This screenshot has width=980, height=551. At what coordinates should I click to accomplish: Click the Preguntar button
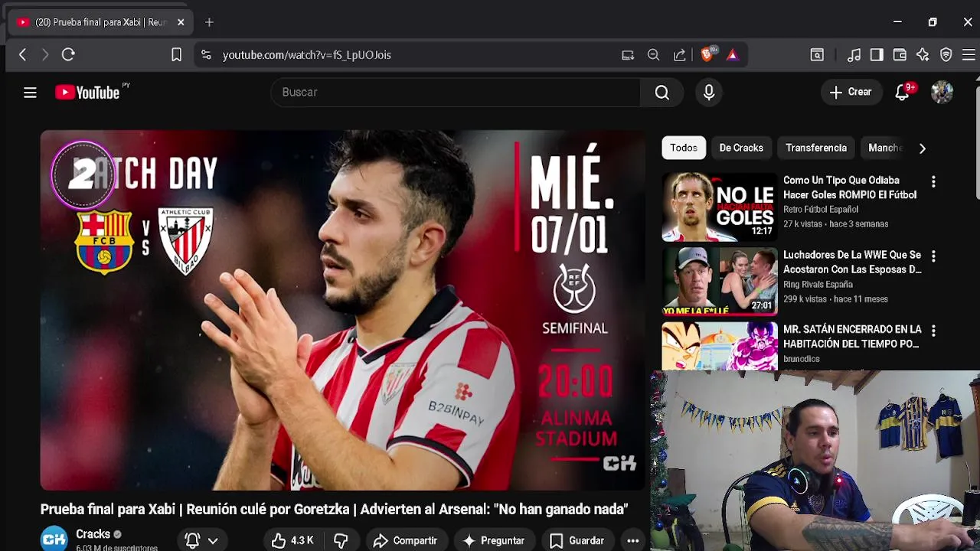pos(494,540)
